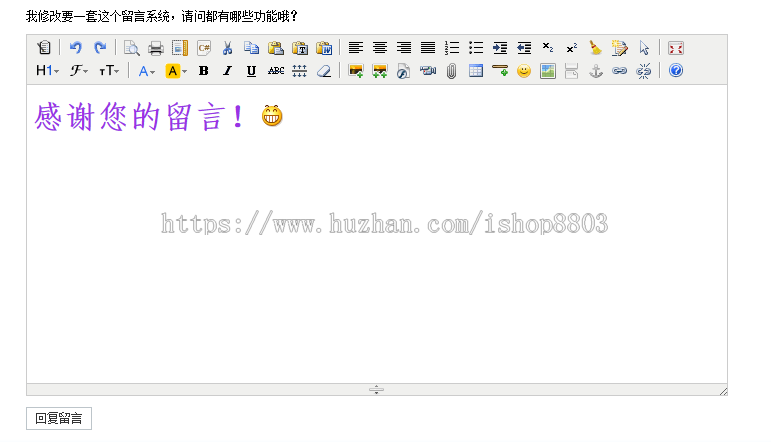Align text to the left
This screenshot has width=771, height=442.
[x=356, y=48]
